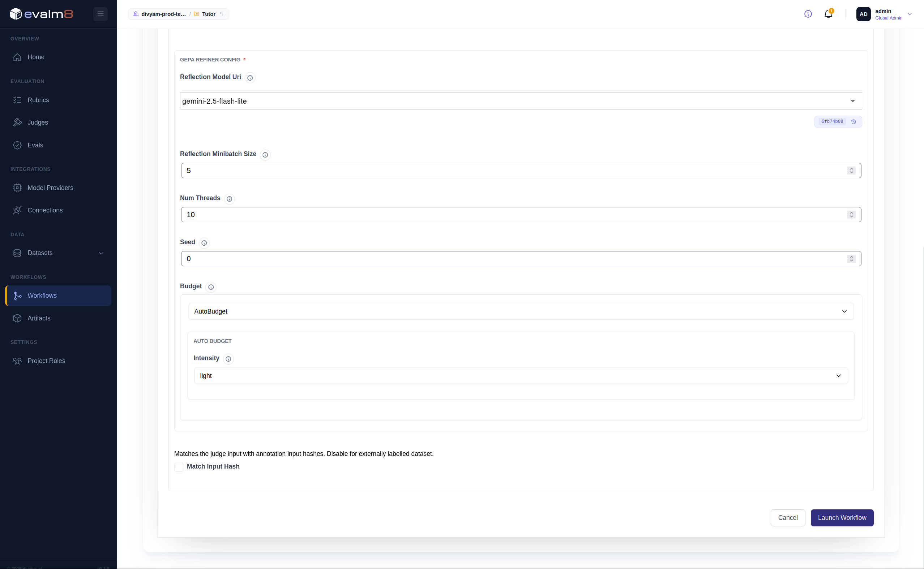Click history icon beside 5fb74b08 hash
The width and height of the screenshot is (924, 569).
click(x=854, y=121)
